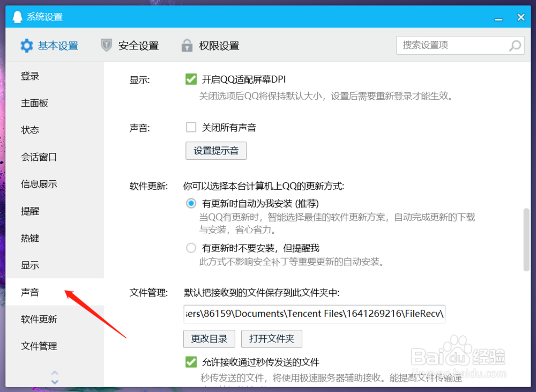Image resolution: width=536 pixels, height=392 pixels.
Task: Click the 打开文件夹 button
Action: tap(272, 338)
